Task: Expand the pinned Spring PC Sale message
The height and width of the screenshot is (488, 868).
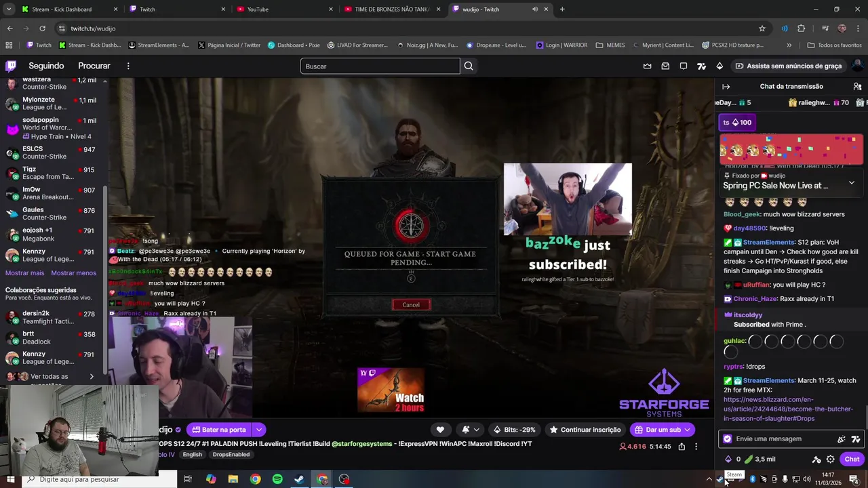Action: 852,183
